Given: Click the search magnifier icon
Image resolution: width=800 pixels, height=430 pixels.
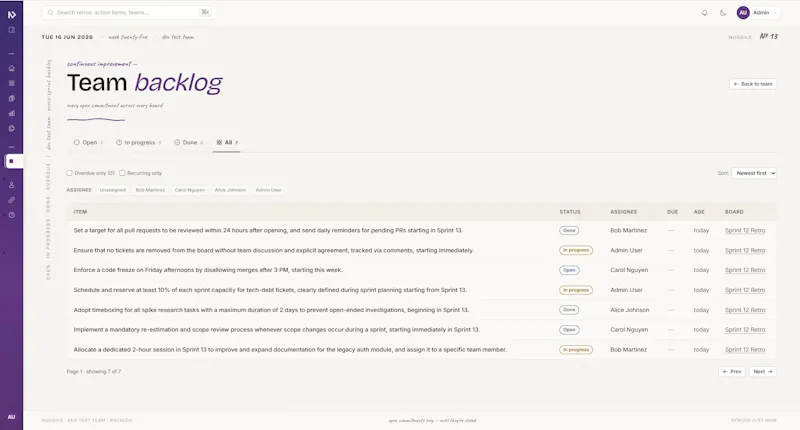Looking at the screenshot, I should click(51, 13).
